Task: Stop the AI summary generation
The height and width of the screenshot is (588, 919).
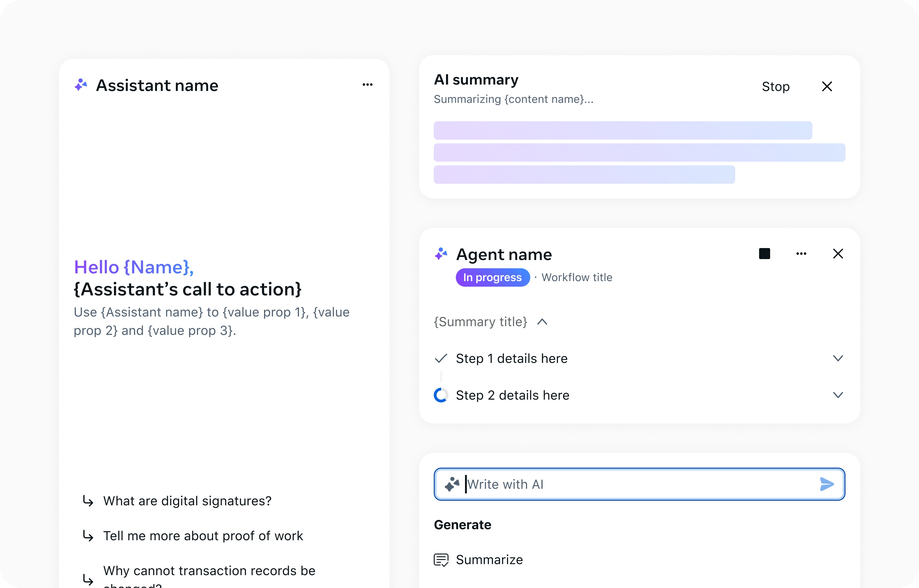Action: [x=776, y=86]
